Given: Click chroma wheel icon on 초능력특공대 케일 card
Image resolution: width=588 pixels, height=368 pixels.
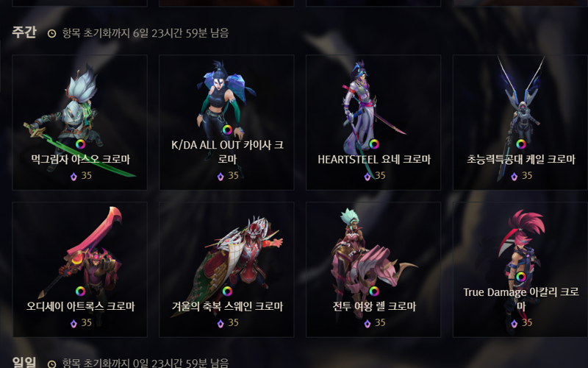Looking at the screenshot, I should (x=521, y=144).
